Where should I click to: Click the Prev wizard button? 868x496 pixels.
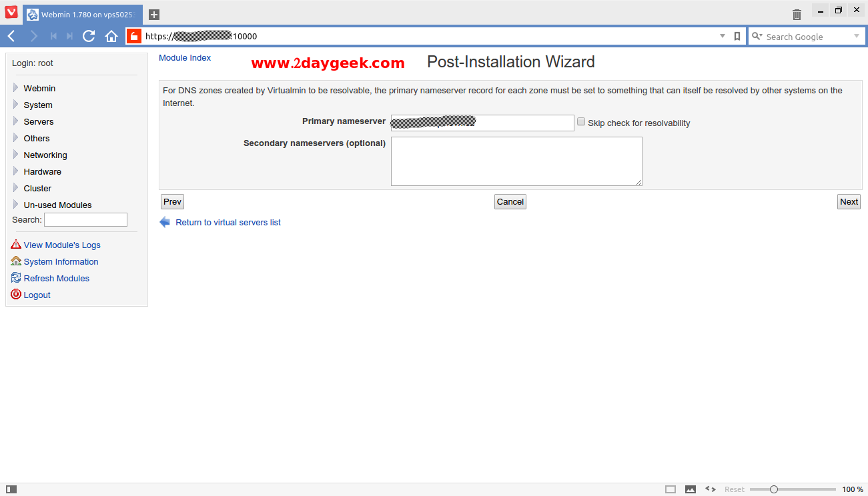[x=172, y=202]
